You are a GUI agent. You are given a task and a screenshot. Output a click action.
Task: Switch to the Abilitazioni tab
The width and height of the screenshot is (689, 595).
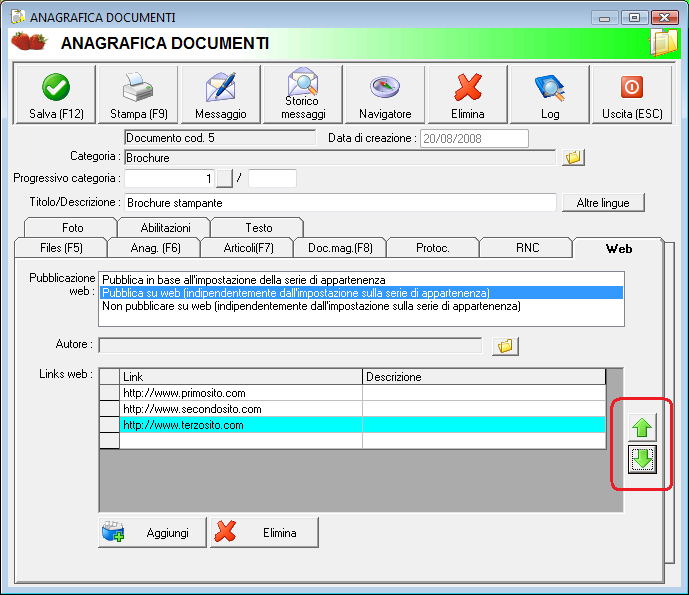pyautogui.click(x=165, y=228)
